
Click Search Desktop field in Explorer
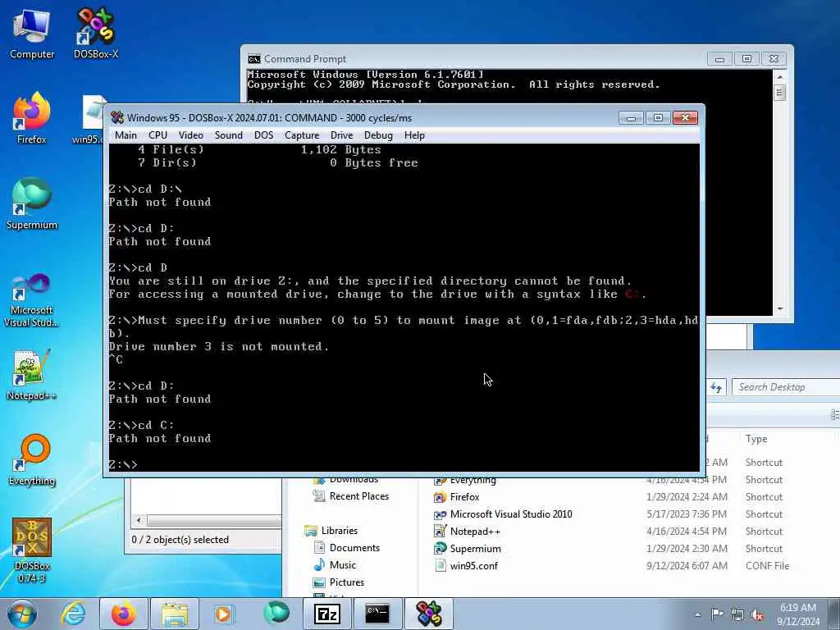point(785,387)
